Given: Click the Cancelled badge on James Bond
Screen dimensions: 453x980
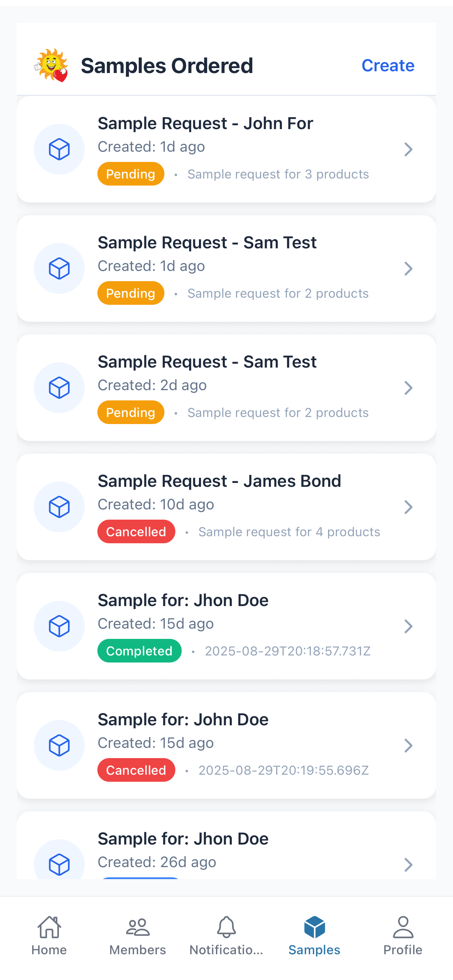Looking at the screenshot, I should pos(136,532).
